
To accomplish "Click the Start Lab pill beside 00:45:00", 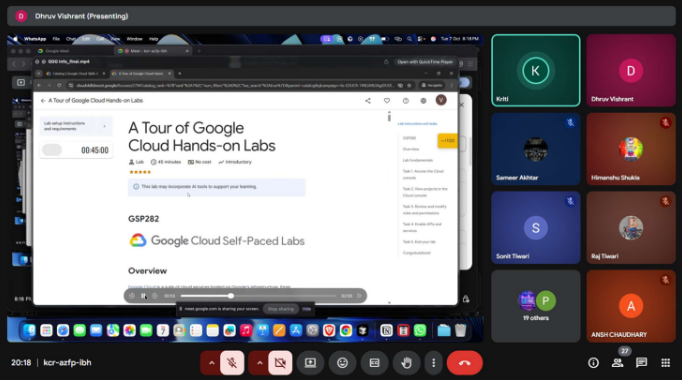I will [x=52, y=150].
